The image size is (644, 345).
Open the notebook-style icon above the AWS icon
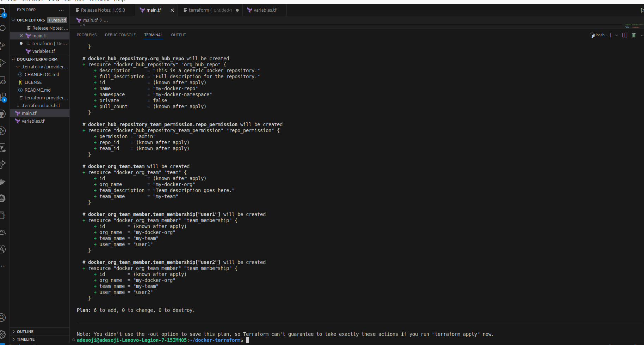coord(3,215)
